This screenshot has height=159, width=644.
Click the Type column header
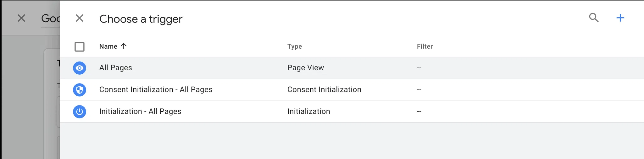pos(294,46)
